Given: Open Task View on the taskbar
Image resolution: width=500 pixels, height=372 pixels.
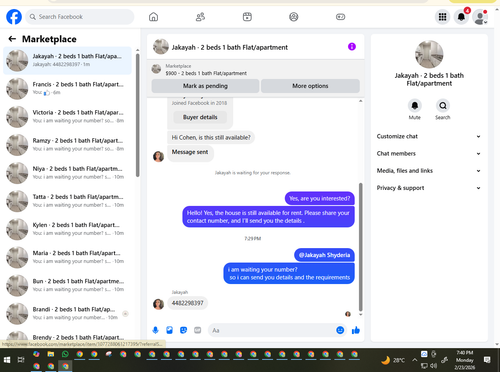Looking at the screenshot, I should [21, 360].
